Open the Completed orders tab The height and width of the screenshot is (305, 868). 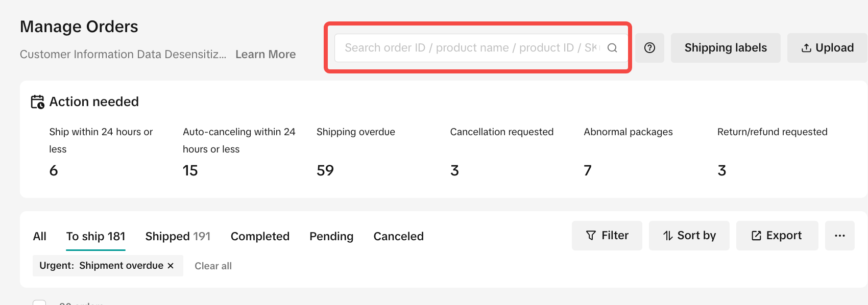(260, 237)
